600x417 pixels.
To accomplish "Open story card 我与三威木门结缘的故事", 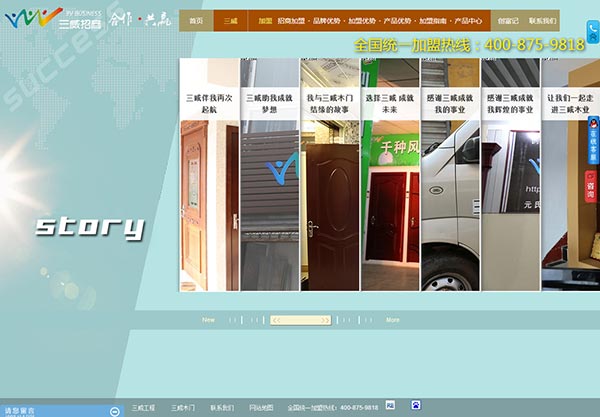I will pyautogui.click(x=330, y=174).
